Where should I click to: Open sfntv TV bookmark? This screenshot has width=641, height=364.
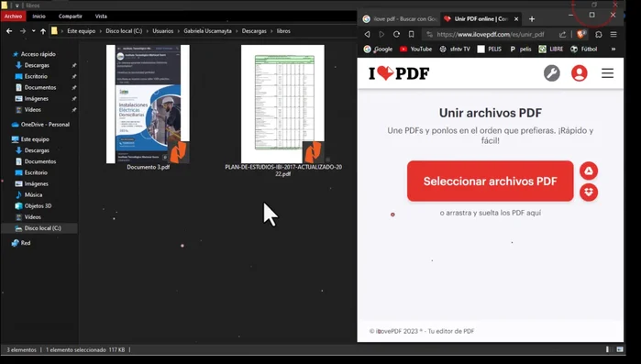[x=455, y=49]
